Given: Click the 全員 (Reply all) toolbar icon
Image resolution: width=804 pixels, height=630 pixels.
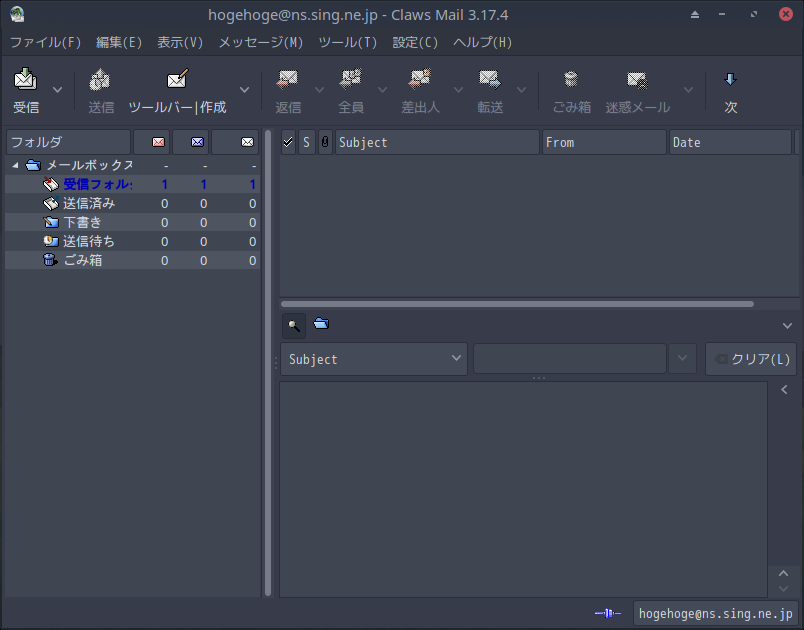Looking at the screenshot, I should [351, 79].
